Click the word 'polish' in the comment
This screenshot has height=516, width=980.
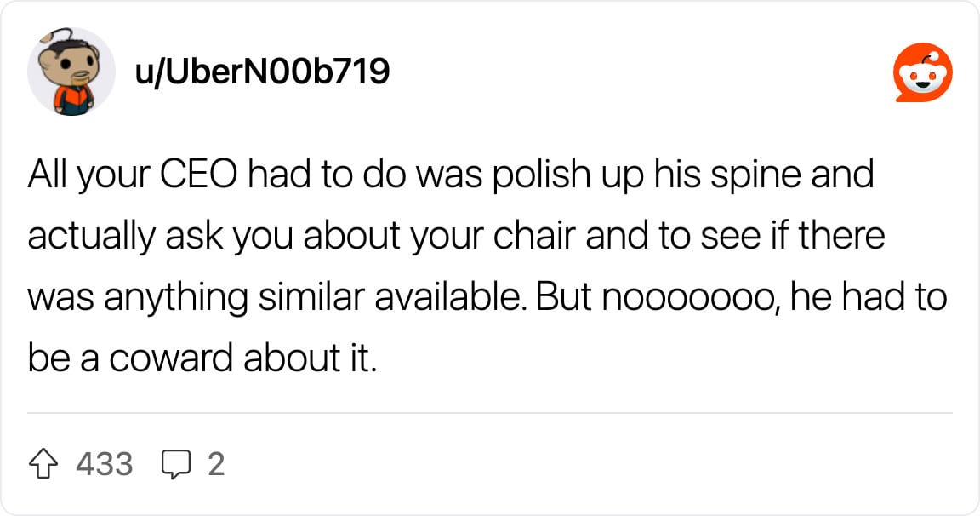coord(543,175)
